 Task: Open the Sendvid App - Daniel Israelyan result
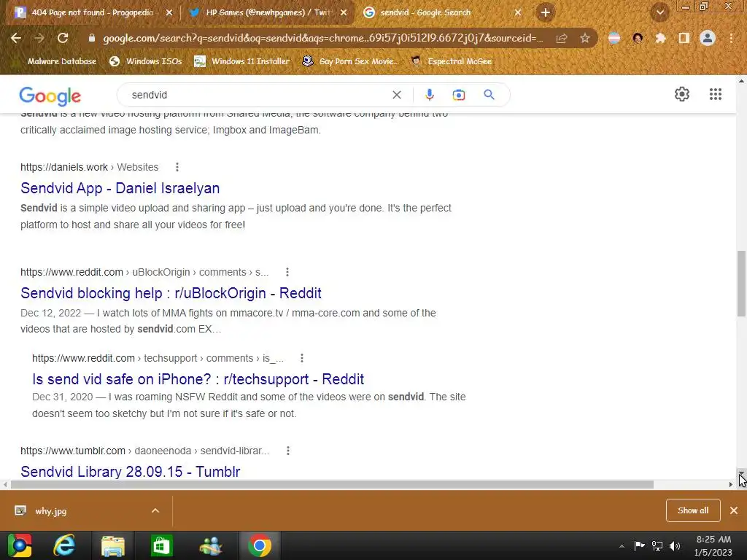tap(120, 188)
